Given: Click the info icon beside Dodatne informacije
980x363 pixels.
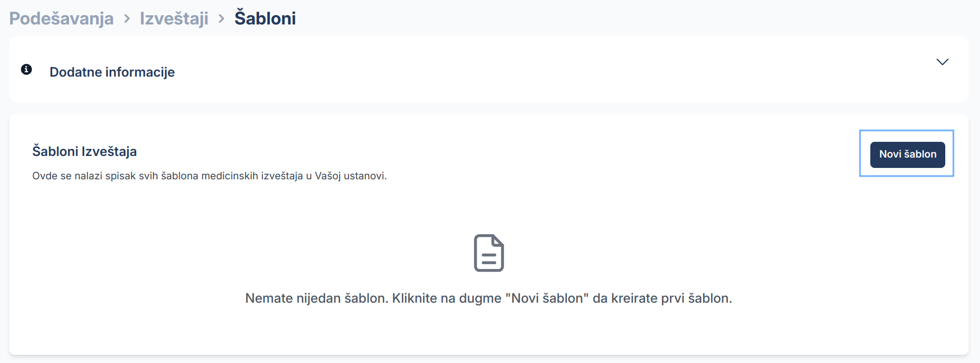Looking at the screenshot, I should tap(26, 70).
